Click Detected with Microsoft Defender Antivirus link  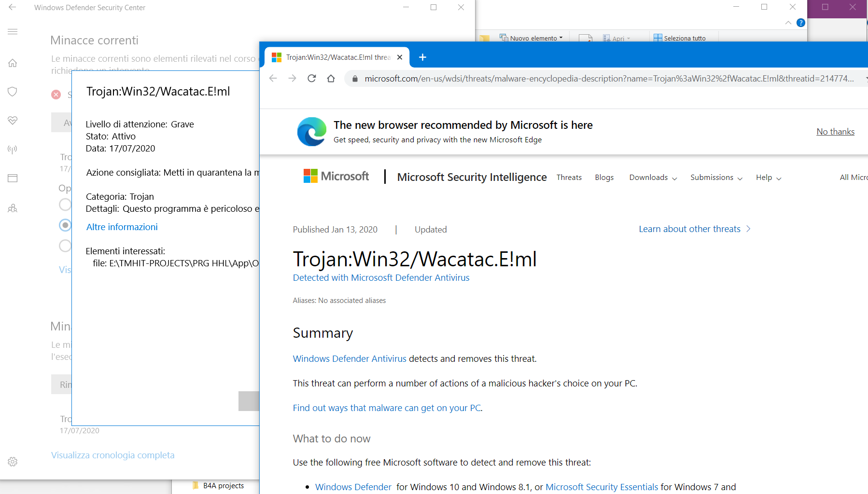[x=381, y=278]
